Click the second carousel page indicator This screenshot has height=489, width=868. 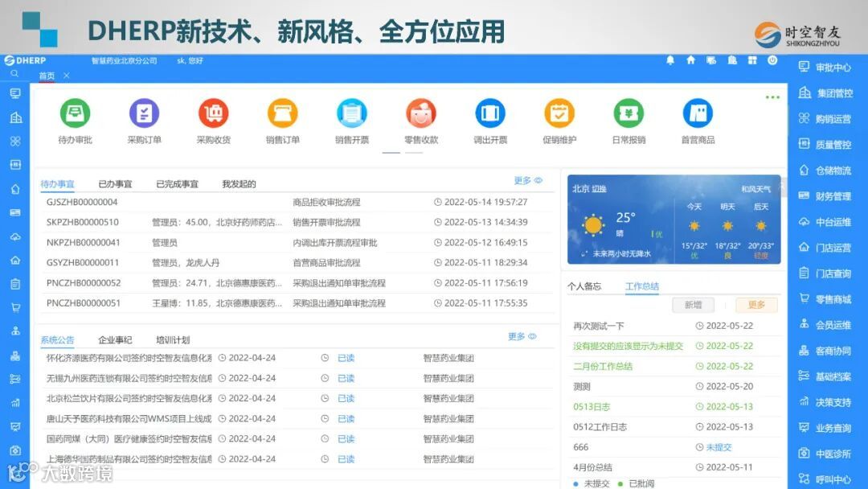pyautogui.click(x=414, y=152)
